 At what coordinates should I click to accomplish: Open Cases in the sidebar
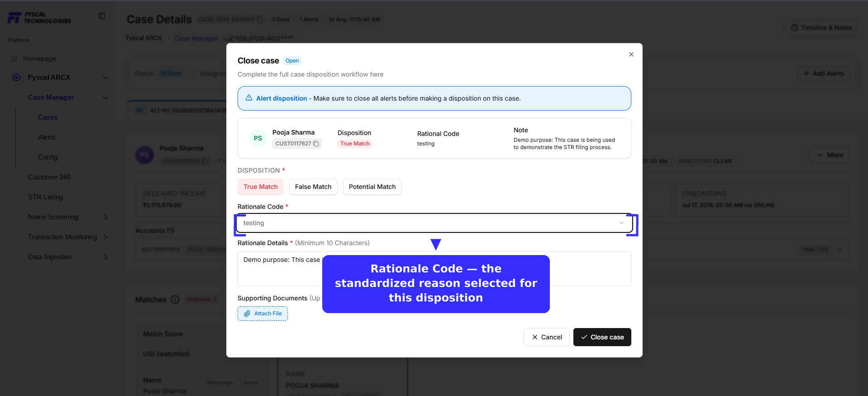[x=48, y=117]
